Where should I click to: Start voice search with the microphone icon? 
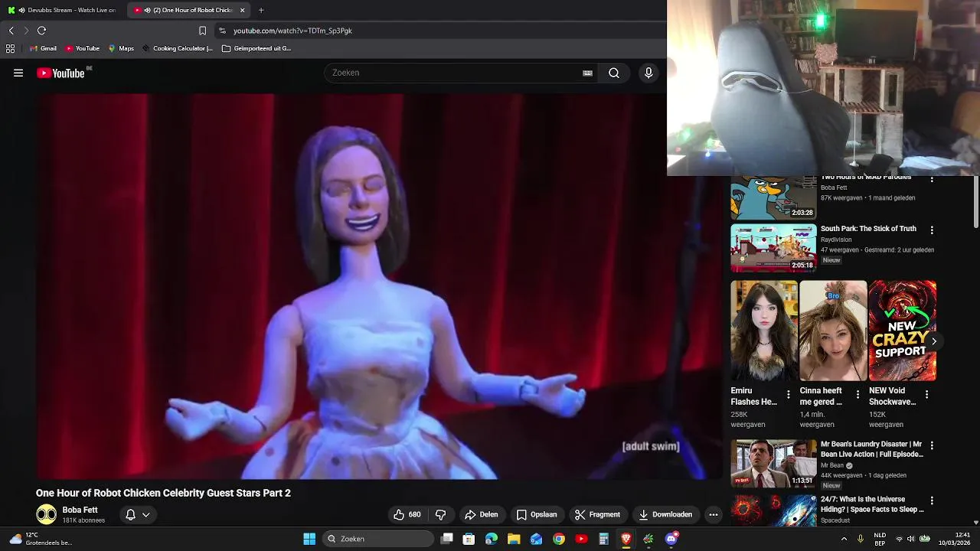648,73
